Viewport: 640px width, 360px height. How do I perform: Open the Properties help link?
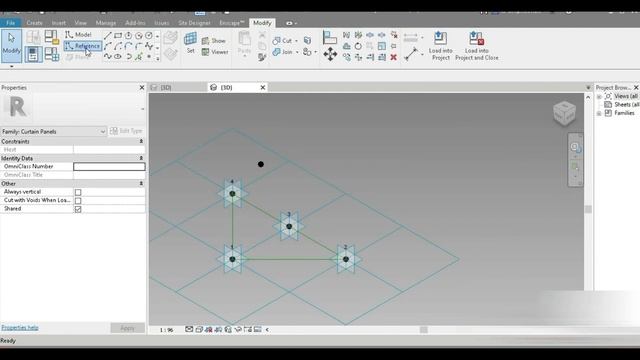pyautogui.click(x=20, y=327)
